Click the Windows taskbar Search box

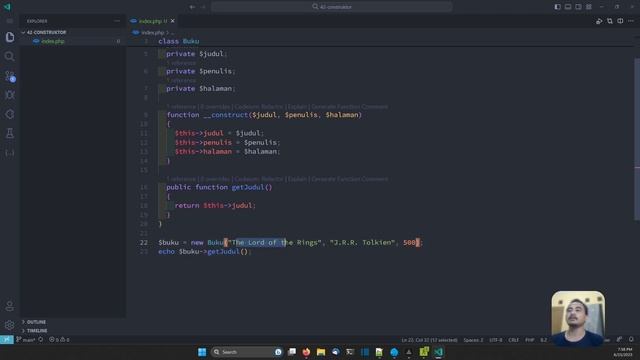coord(247,352)
